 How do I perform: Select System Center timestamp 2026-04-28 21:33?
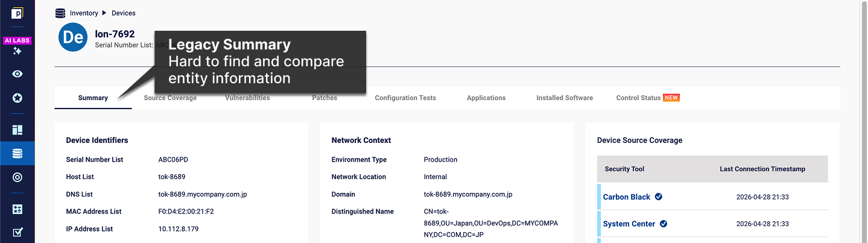tap(762, 224)
